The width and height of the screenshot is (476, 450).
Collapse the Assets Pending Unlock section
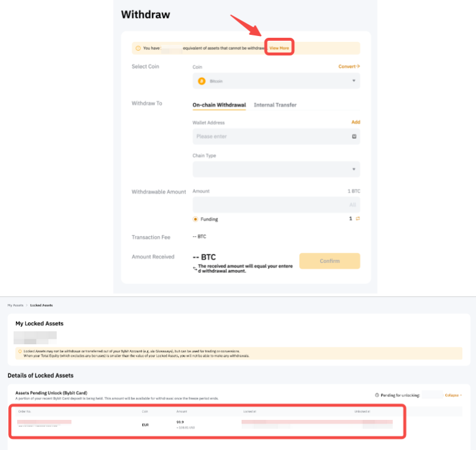[x=453, y=395]
